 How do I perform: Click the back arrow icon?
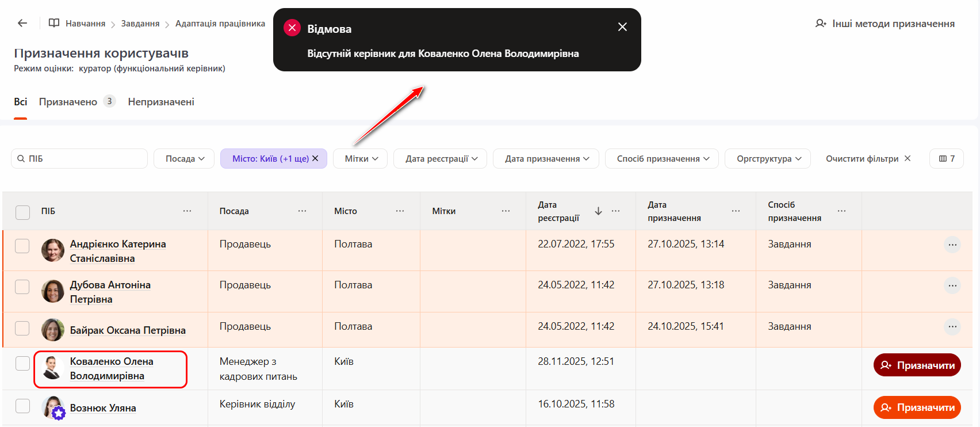pyautogui.click(x=22, y=23)
